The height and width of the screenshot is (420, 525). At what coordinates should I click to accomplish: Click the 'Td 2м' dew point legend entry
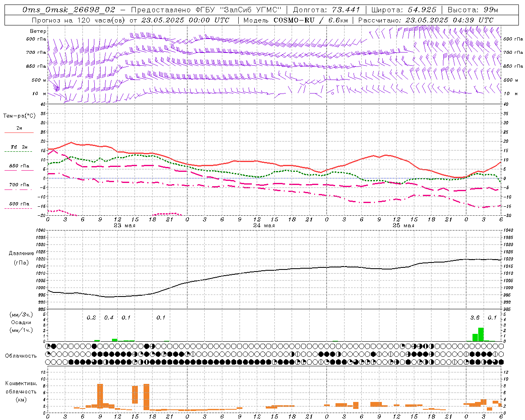(19, 149)
